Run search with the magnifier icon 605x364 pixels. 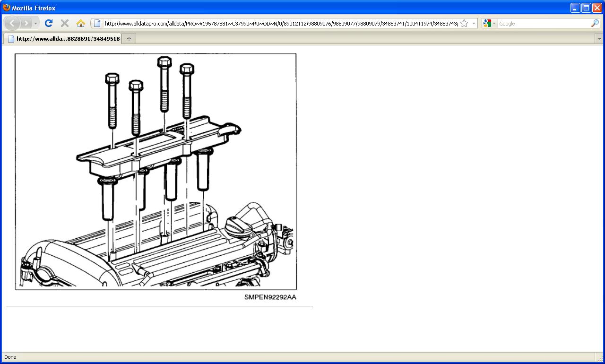tap(595, 23)
